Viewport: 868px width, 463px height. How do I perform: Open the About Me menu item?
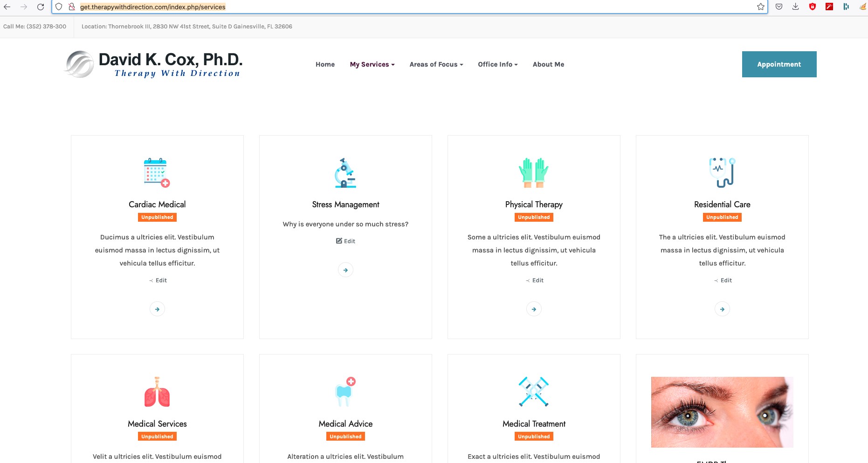coord(548,64)
